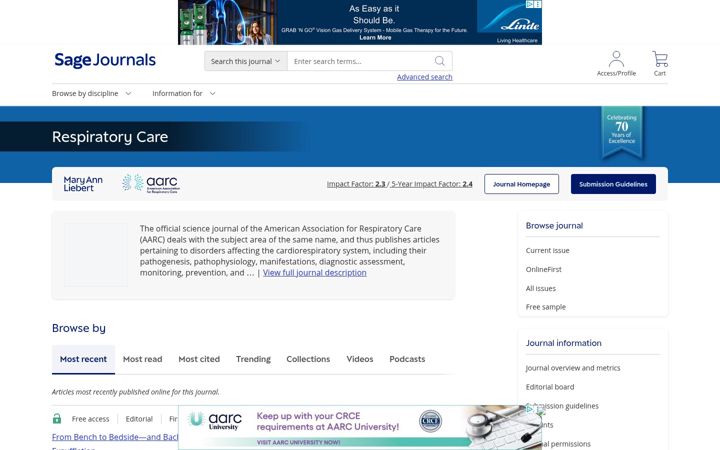
Task: Switch to the Most cited tab
Action: (x=199, y=359)
